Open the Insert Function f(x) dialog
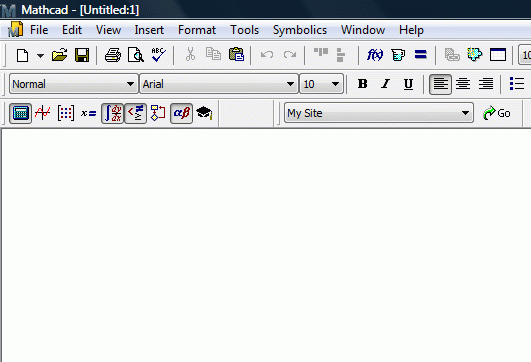 [375, 55]
